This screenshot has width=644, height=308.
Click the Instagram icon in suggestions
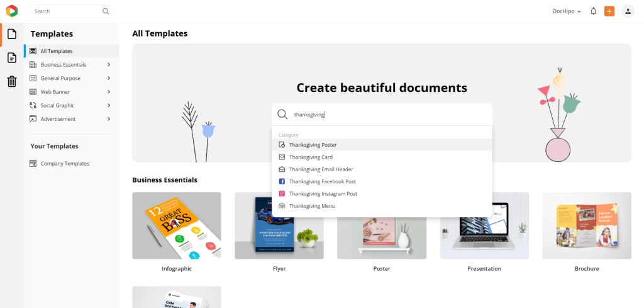pos(282,194)
